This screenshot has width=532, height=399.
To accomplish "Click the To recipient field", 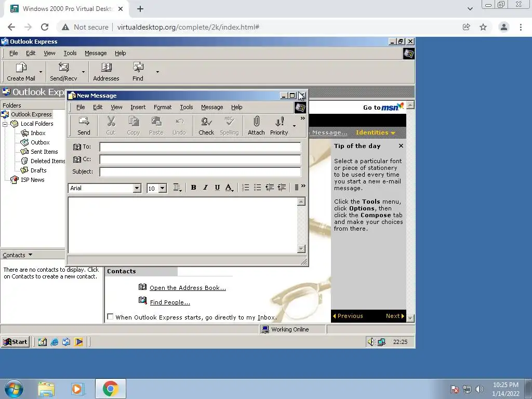I will click(x=200, y=147).
